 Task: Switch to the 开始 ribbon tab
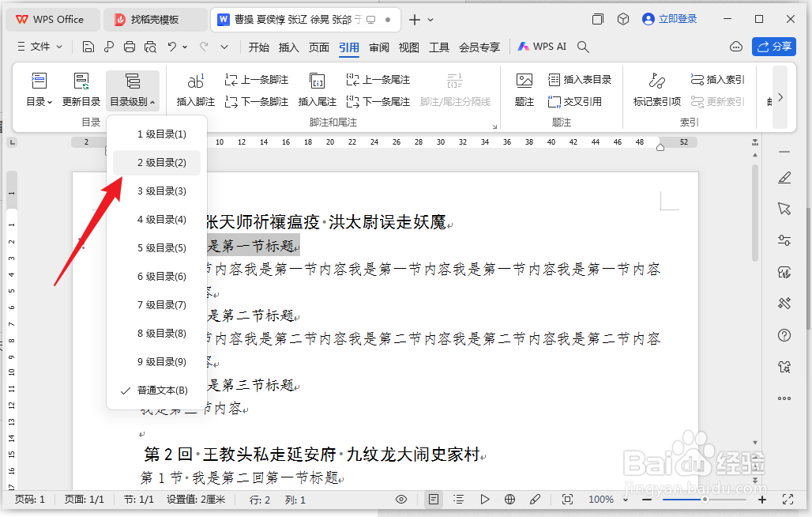(258, 47)
